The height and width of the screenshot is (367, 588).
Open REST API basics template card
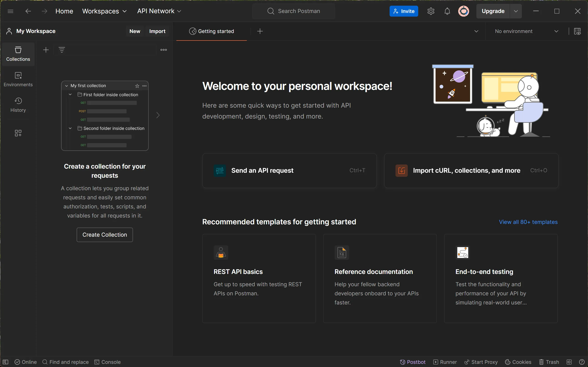pos(259,278)
